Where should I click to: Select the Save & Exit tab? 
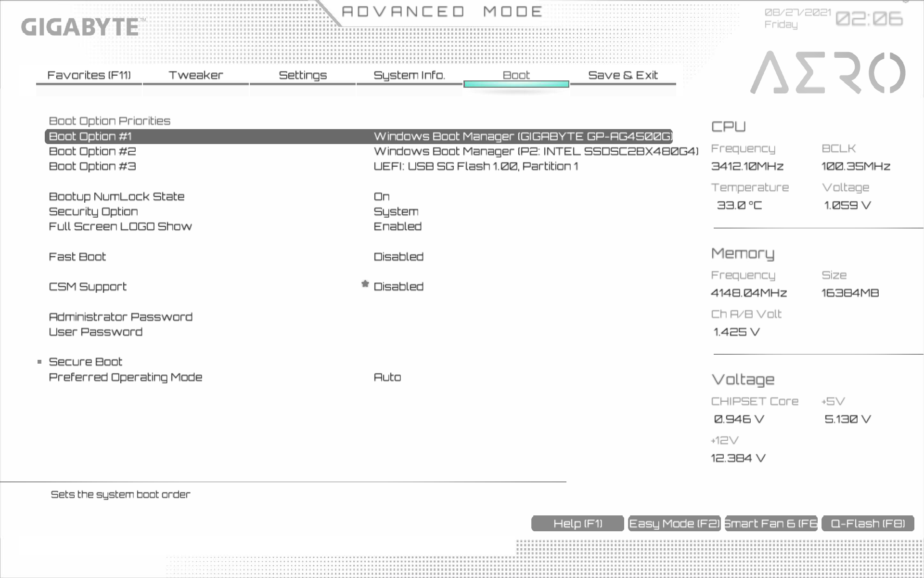[x=623, y=76]
